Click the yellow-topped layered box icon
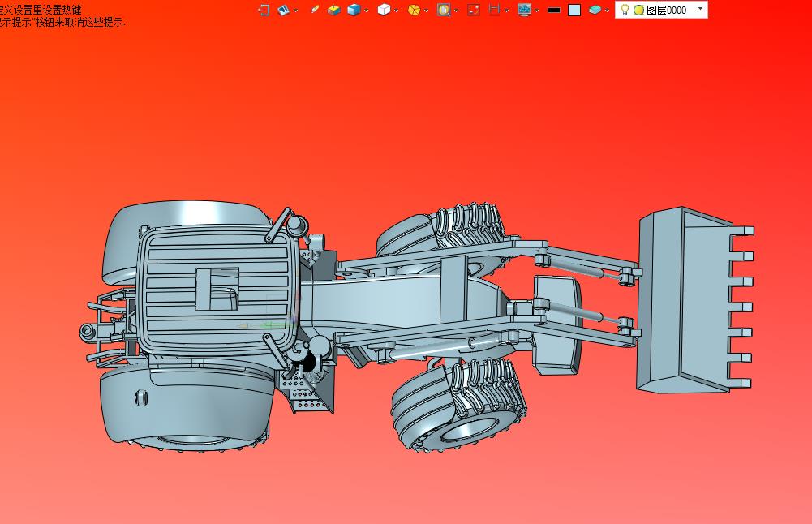The height and width of the screenshot is (524, 812). pos(333,10)
